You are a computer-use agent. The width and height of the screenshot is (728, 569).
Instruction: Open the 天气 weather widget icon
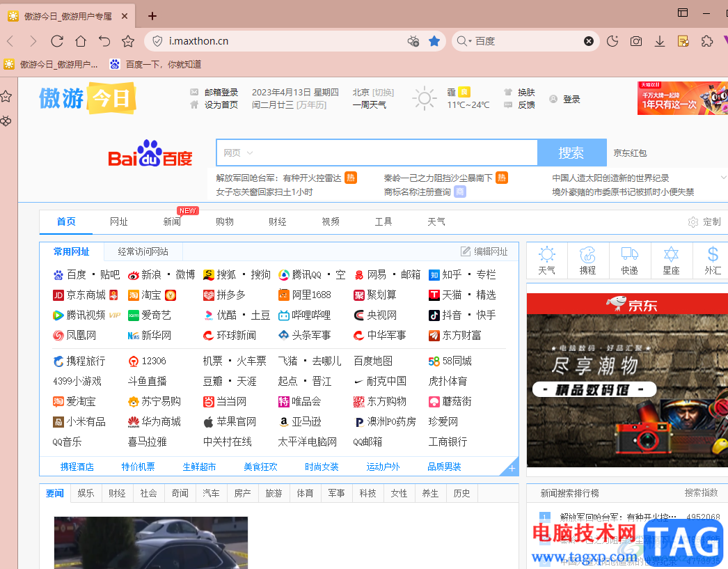[547, 260]
